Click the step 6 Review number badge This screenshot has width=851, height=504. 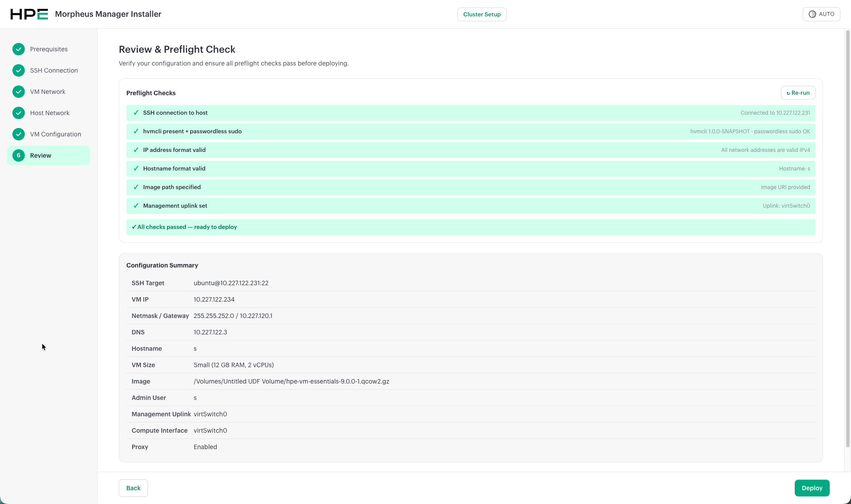19,155
